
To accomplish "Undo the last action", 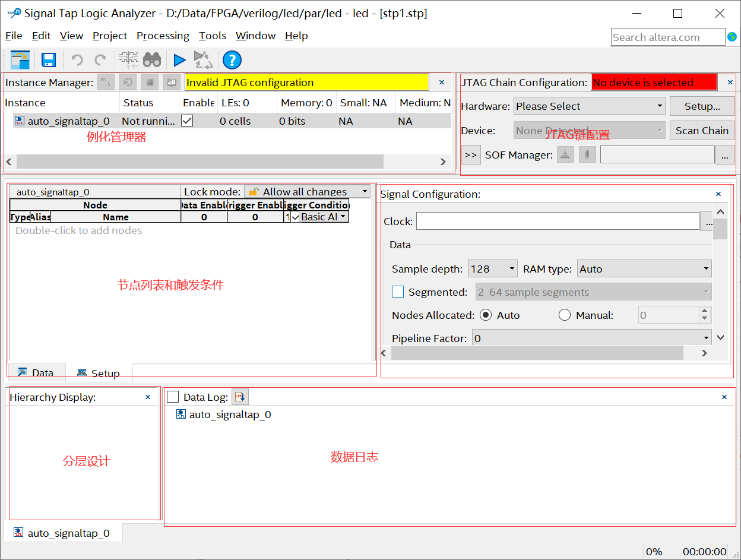I will [77, 60].
